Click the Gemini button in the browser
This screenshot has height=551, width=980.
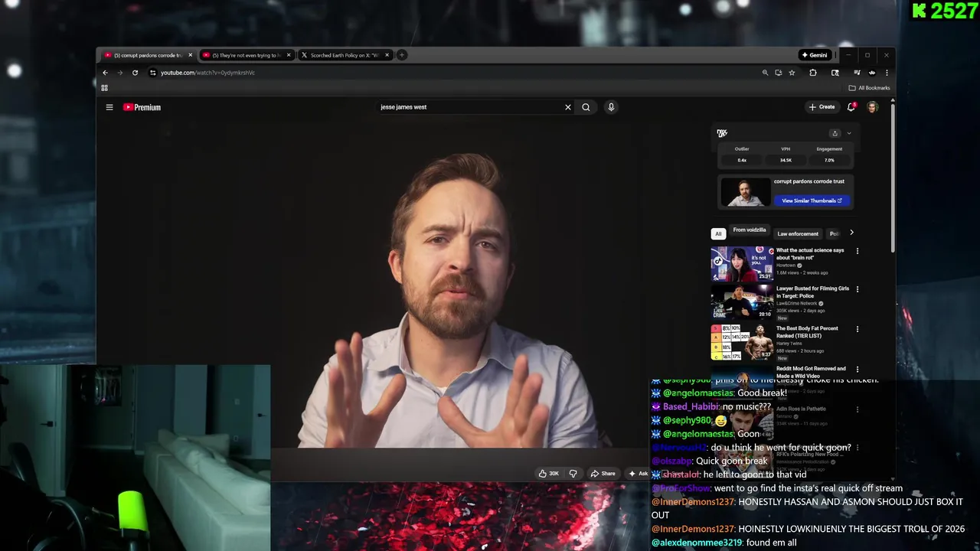(x=814, y=55)
